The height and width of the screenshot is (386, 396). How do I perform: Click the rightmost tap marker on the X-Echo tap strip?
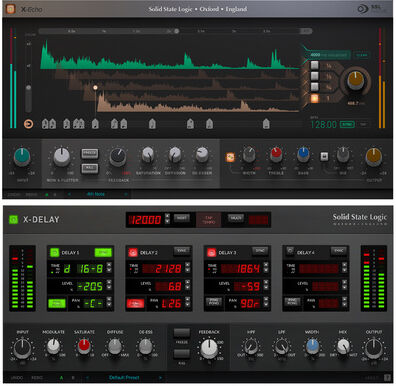266,124
